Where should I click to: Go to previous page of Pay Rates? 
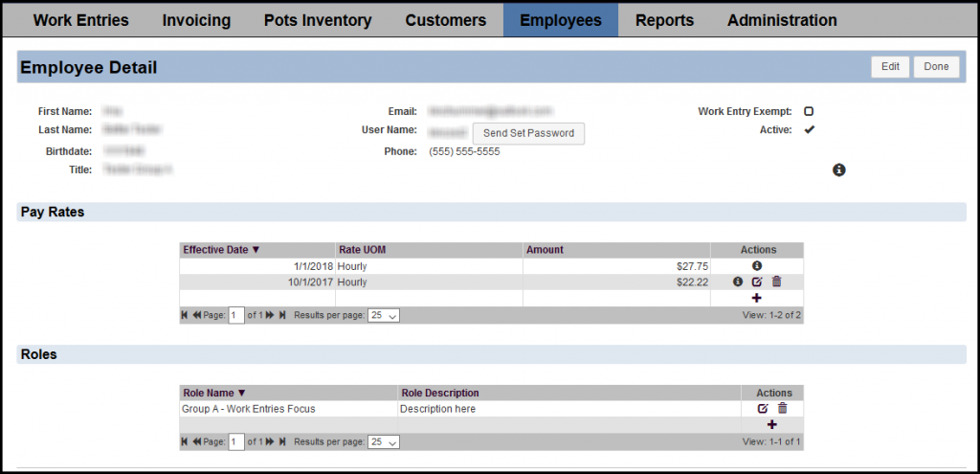click(x=197, y=315)
